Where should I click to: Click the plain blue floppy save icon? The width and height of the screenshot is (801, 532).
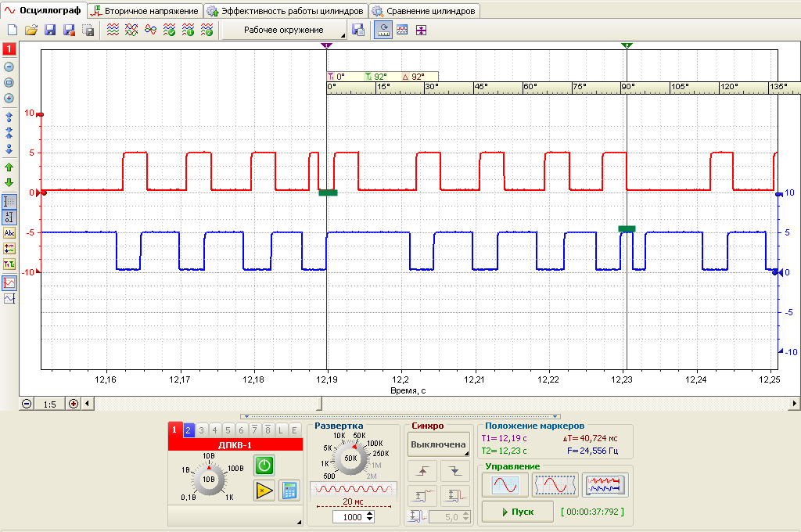click(50, 31)
